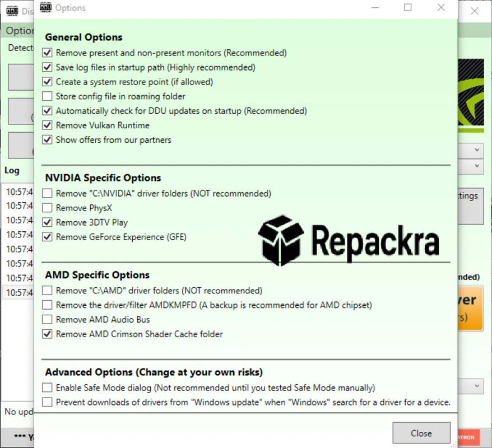Click the orange button in main DDU window

click(x=470, y=309)
